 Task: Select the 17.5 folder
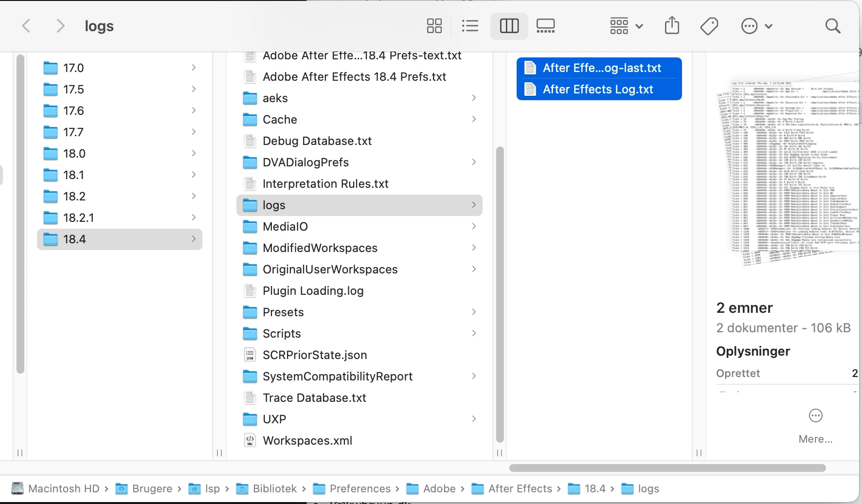120,90
